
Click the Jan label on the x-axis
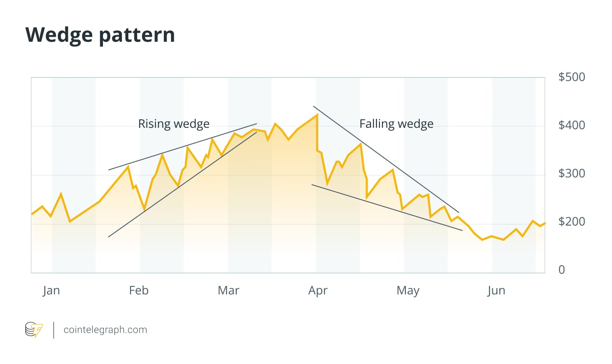point(51,290)
